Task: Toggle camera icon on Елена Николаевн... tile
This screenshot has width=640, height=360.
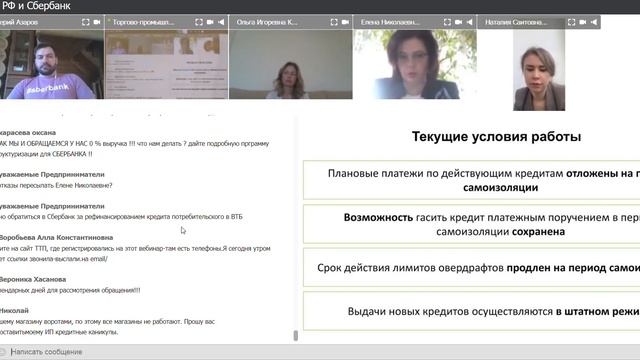Action: pos(458,22)
